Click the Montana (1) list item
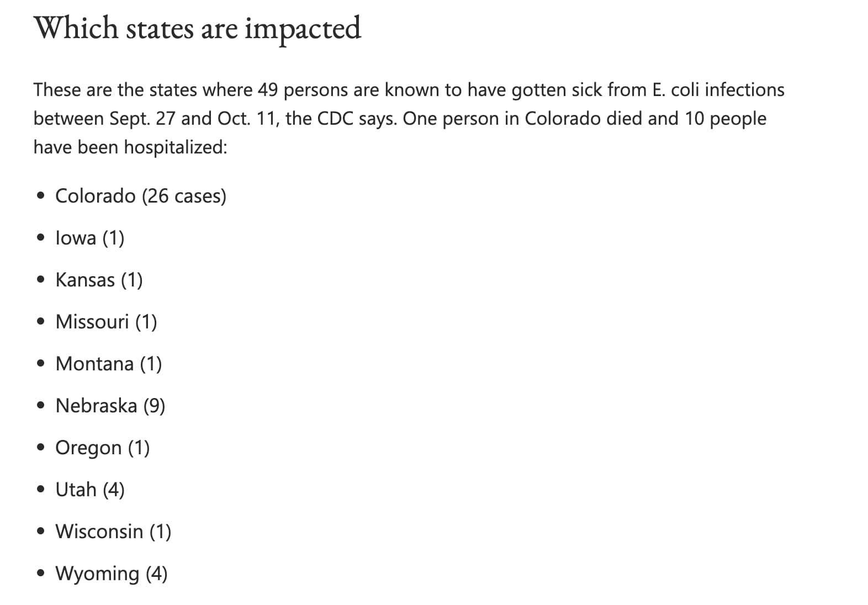Image resolution: width=868 pixels, height=605 pixels. point(108,364)
